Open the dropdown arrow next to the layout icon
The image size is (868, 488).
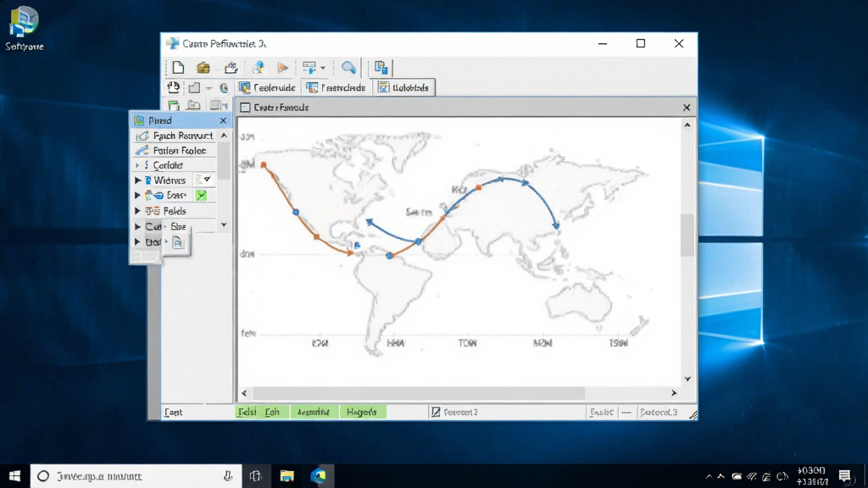coord(323,68)
